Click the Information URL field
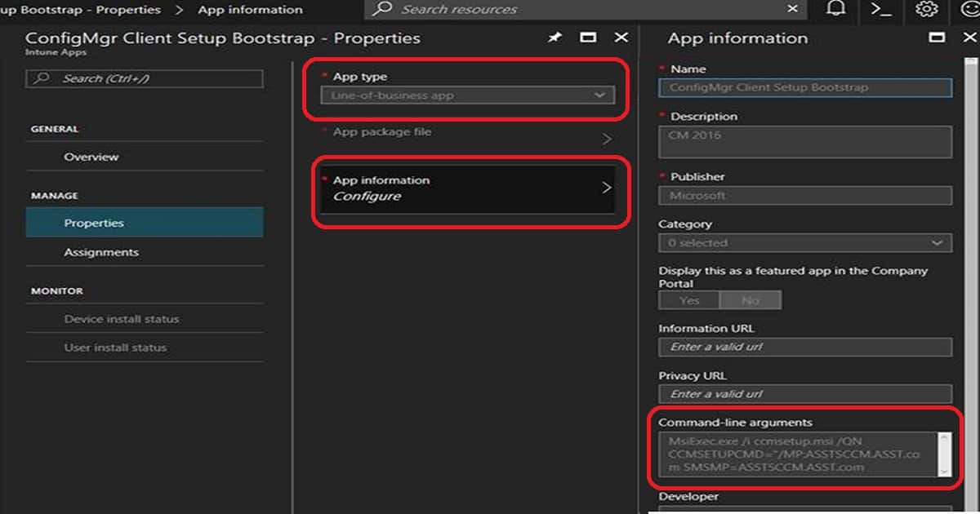 point(805,347)
